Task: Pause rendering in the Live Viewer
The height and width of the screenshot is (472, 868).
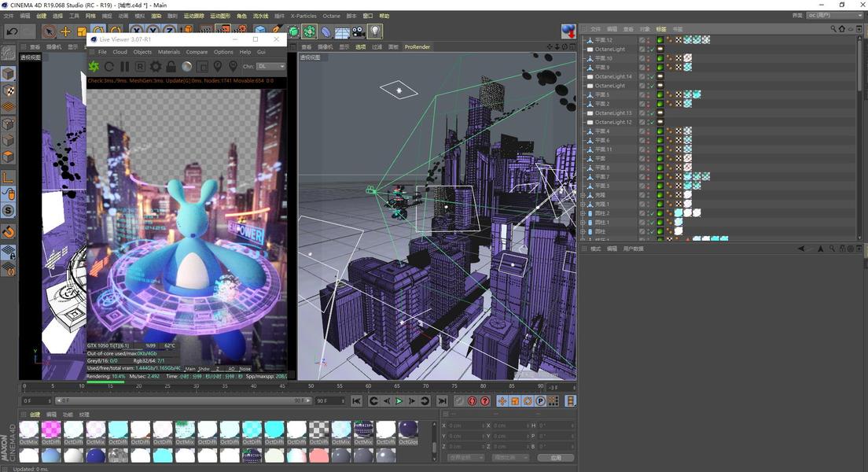Action: (x=124, y=67)
